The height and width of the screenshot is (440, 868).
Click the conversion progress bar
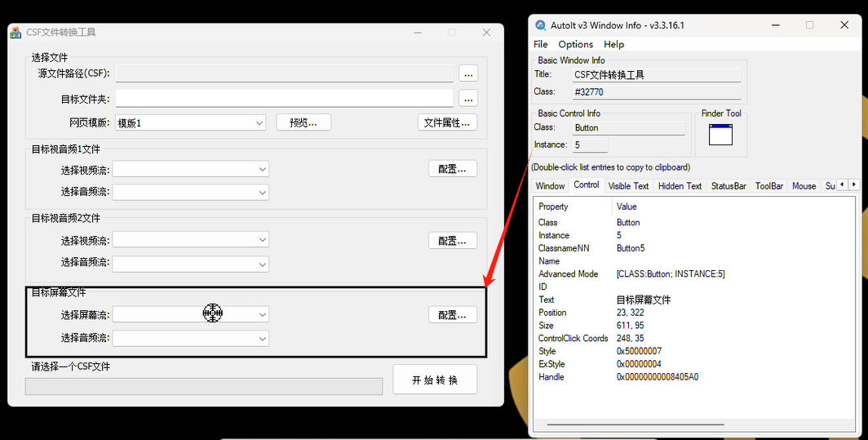(204, 386)
